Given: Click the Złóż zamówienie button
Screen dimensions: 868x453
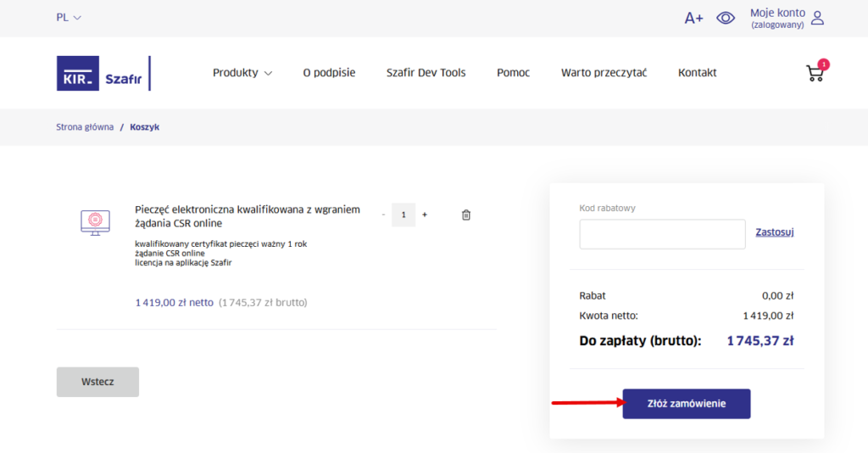Looking at the screenshot, I should 686,404.
